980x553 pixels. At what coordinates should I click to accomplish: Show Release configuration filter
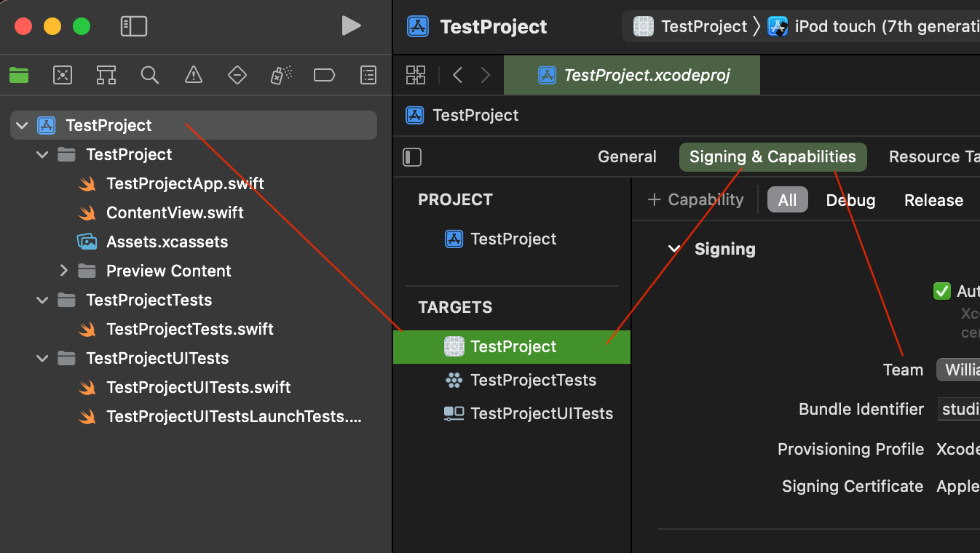pyautogui.click(x=933, y=200)
